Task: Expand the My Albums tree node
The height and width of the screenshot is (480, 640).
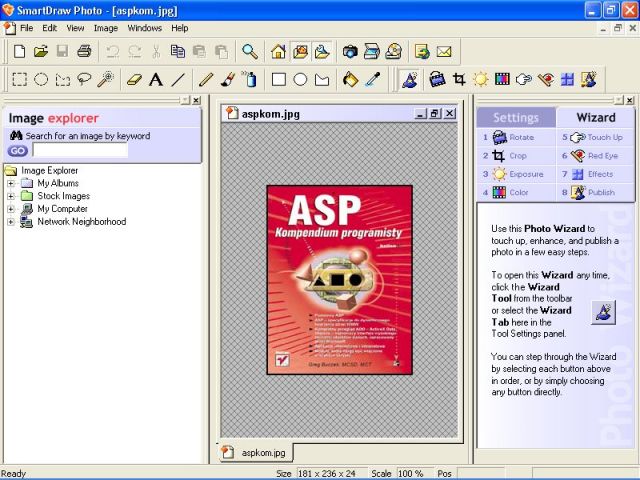Action: pyautogui.click(x=11, y=183)
